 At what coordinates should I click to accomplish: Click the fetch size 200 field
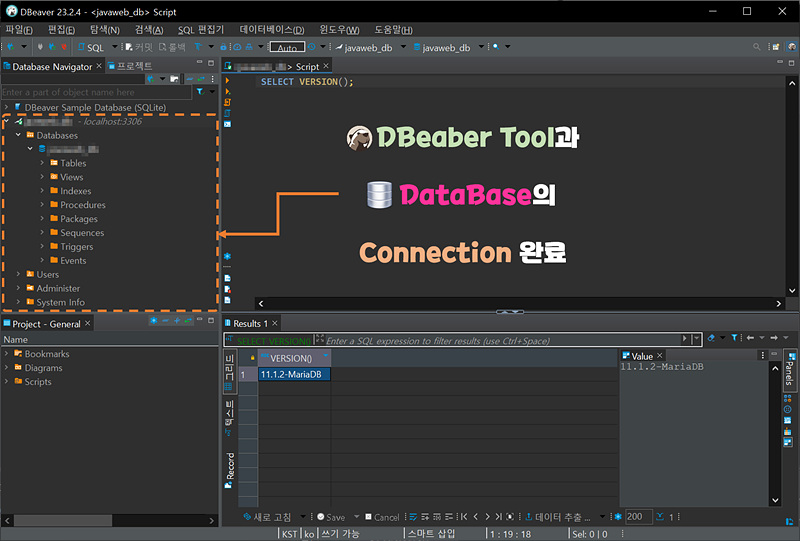click(638, 517)
